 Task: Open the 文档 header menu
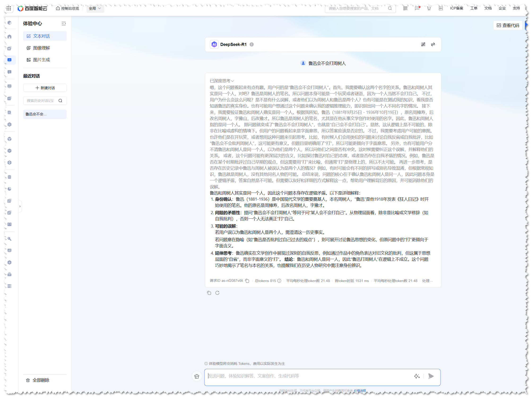tap(488, 8)
